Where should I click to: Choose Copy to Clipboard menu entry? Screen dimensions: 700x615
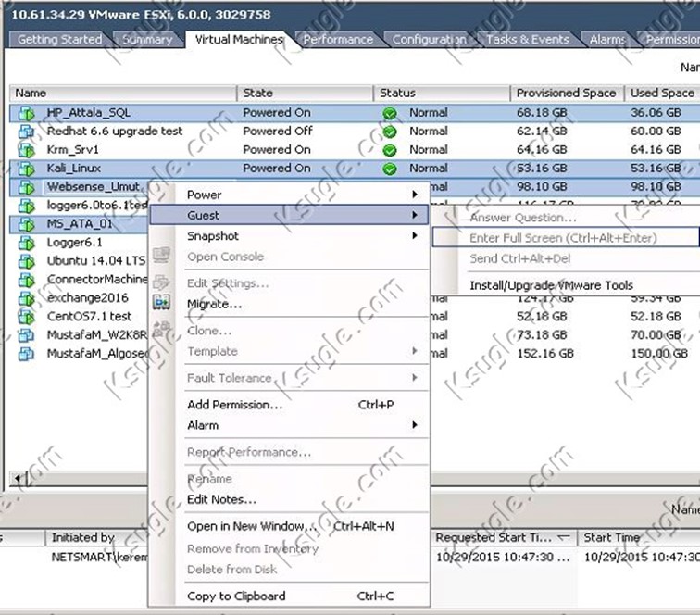point(236,596)
